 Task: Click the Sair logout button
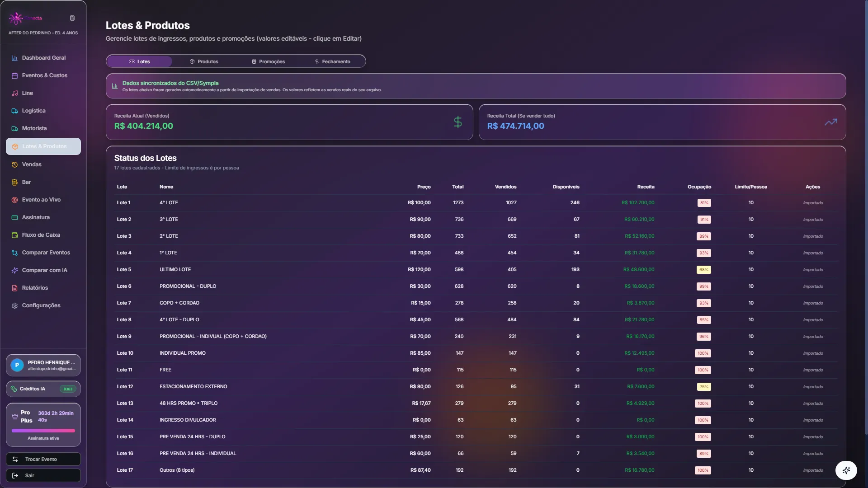(43, 475)
